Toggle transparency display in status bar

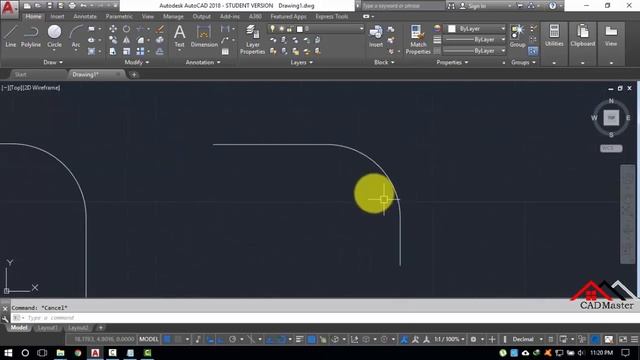pyautogui.click(x=311, y=339)
